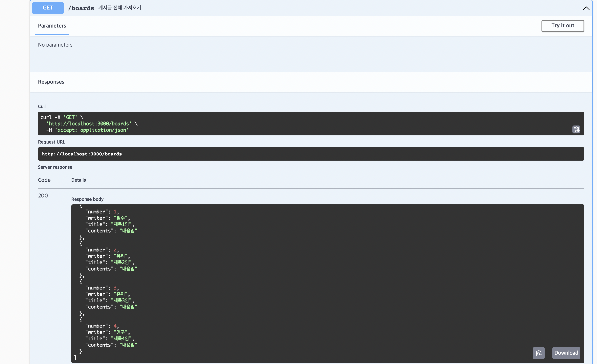Click the Details column header
This screenshot has width=597, height=364.
click(78, 180)
